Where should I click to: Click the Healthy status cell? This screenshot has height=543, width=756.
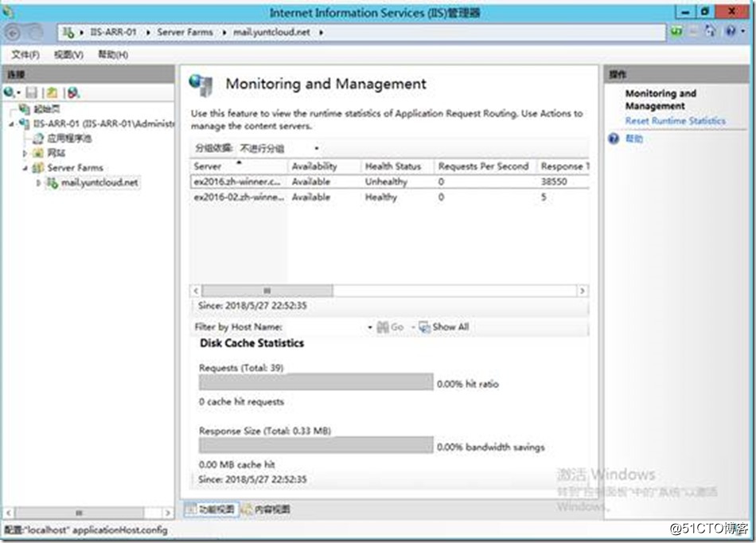point(381,197)
